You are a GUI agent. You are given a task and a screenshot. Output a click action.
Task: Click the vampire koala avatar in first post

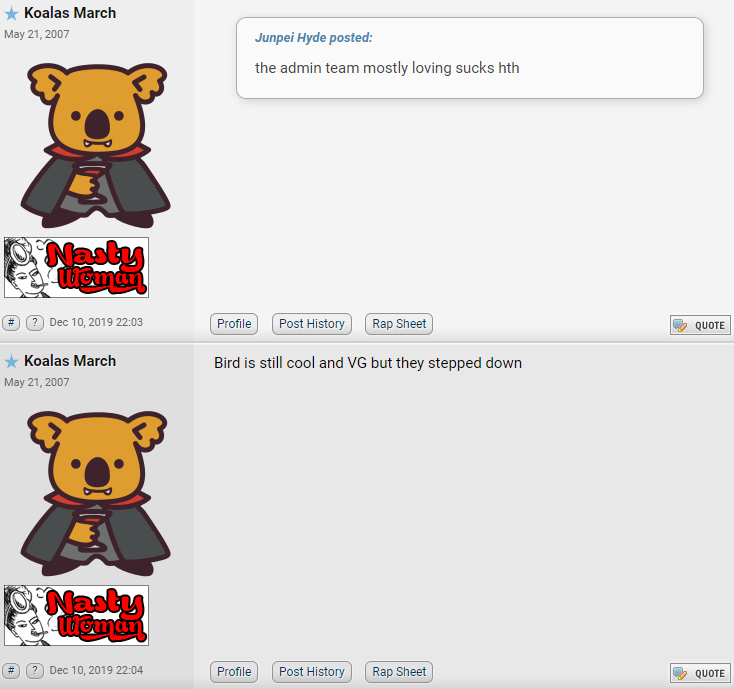96,145
